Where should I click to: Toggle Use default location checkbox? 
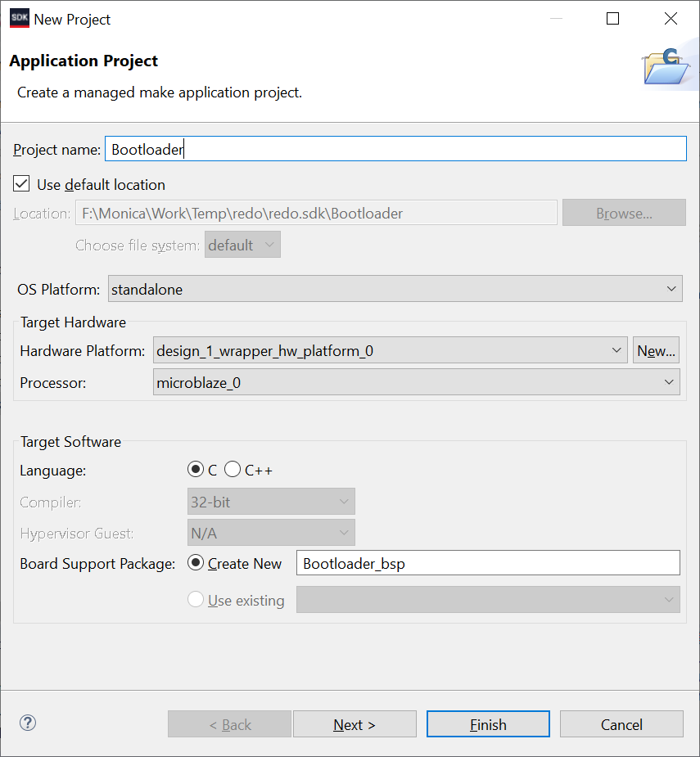(21, 184)
